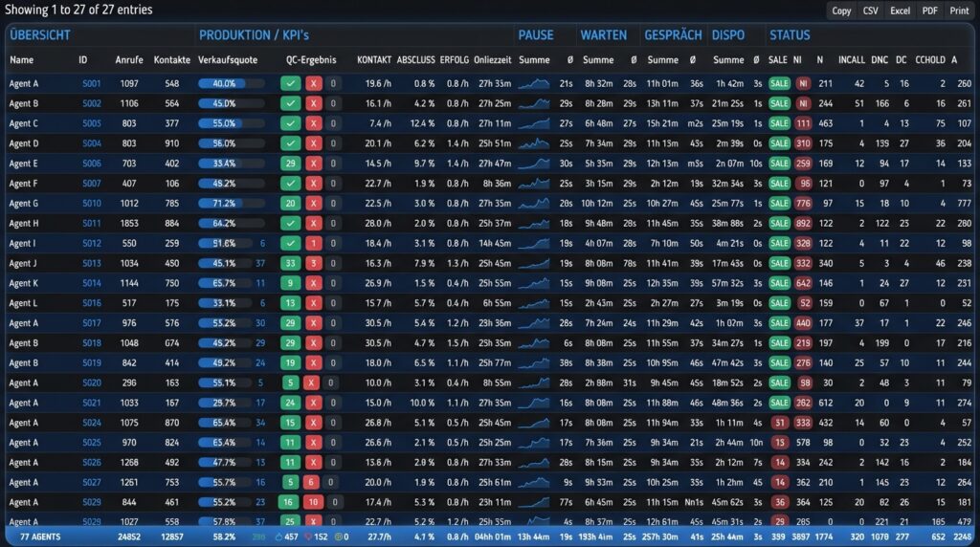980x547 pixels.
Task: Click the red 14 status badge for S026
Action: (x=779, y=462)
